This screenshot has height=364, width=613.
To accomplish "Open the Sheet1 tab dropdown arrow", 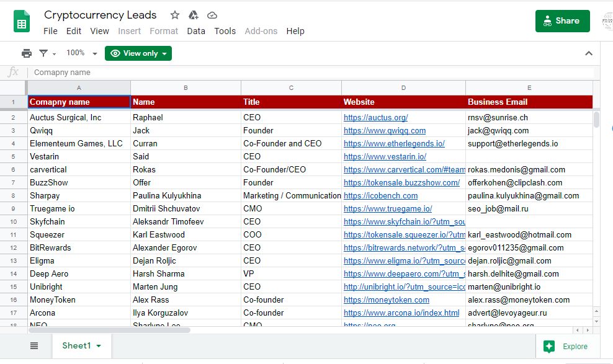I will pos(98,346).
